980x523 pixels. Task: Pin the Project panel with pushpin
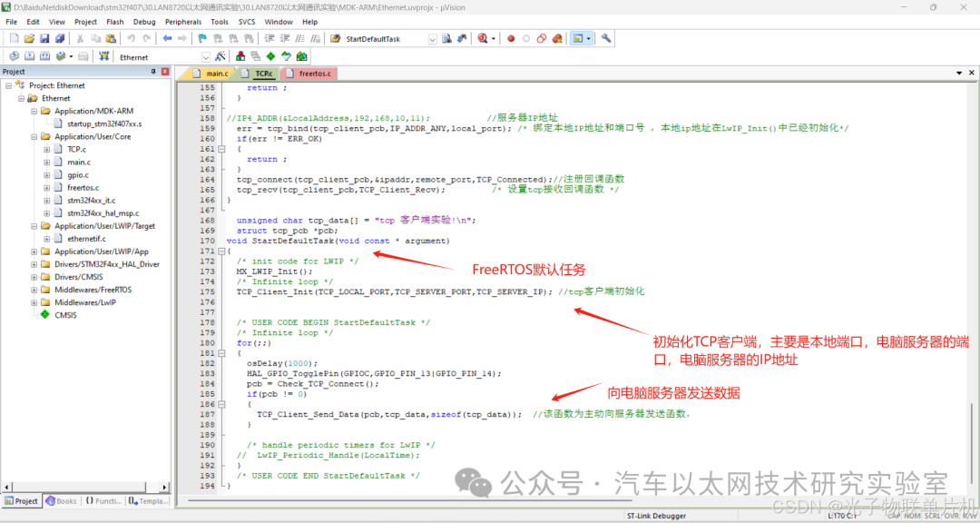pos(153,72)
